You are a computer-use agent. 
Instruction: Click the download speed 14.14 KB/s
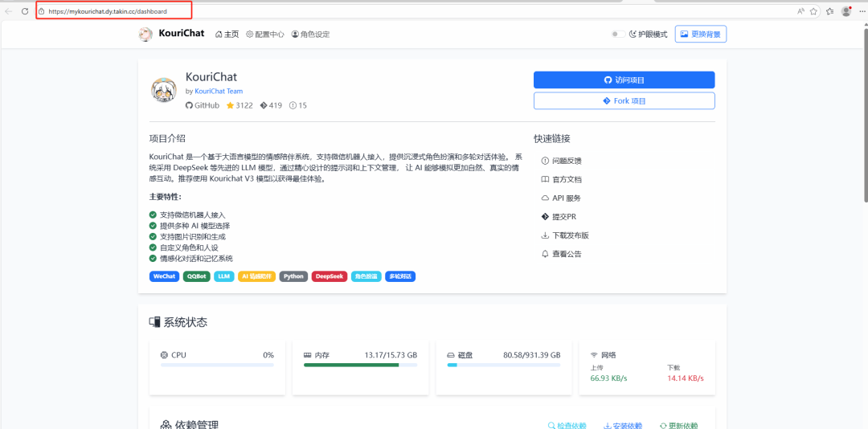(686, 378)
